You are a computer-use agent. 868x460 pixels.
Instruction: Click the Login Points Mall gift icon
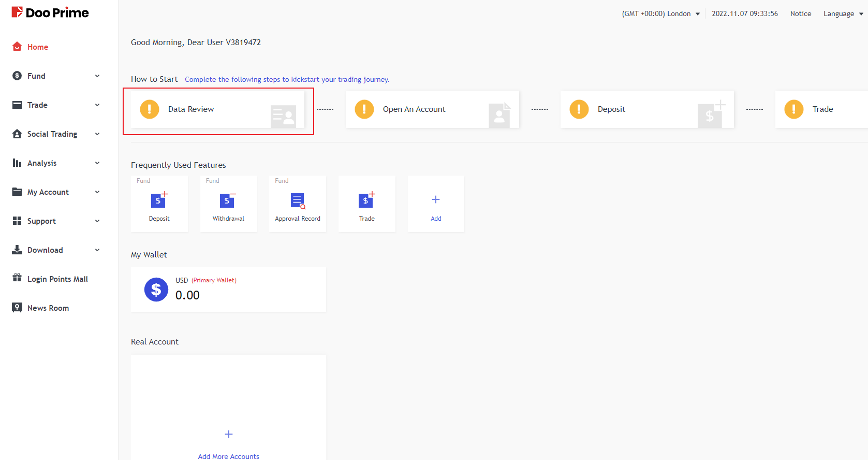(17, 278)
